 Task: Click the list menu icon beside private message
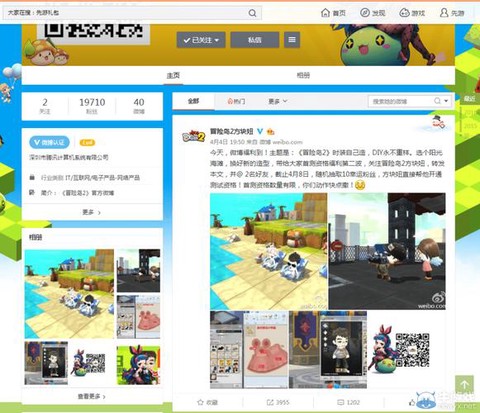coord(292,40)
